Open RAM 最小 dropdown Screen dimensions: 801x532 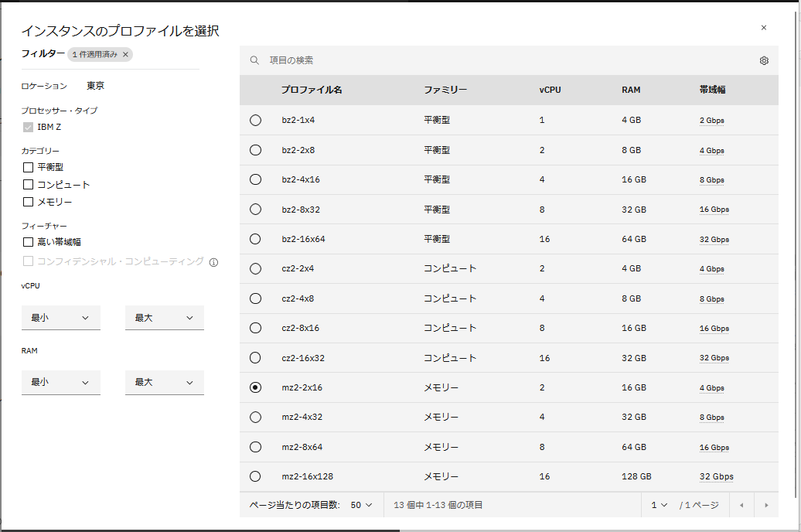61,382
